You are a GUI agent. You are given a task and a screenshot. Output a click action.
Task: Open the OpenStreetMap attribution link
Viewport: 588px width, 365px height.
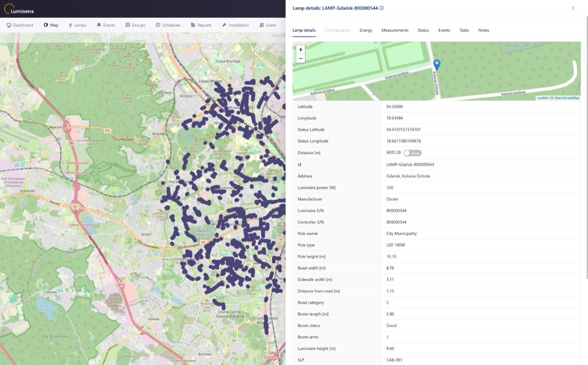click(x=567, y=98)
